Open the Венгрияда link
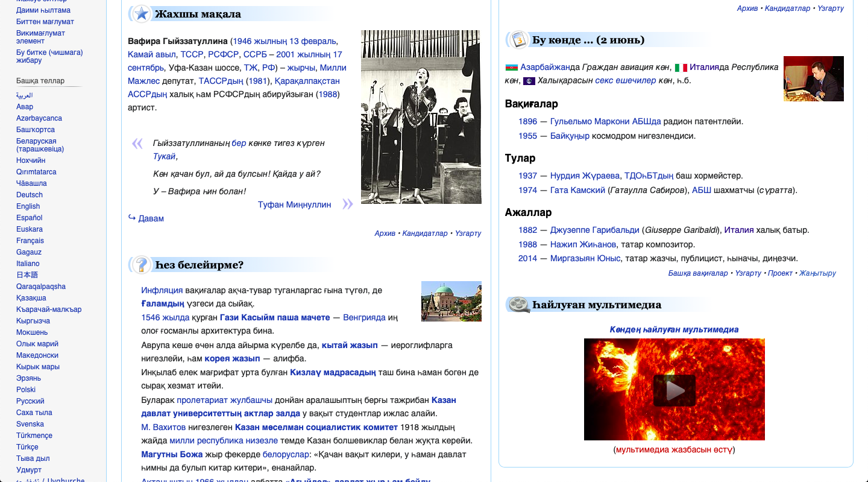868x482 pixels. pos(364,317)
